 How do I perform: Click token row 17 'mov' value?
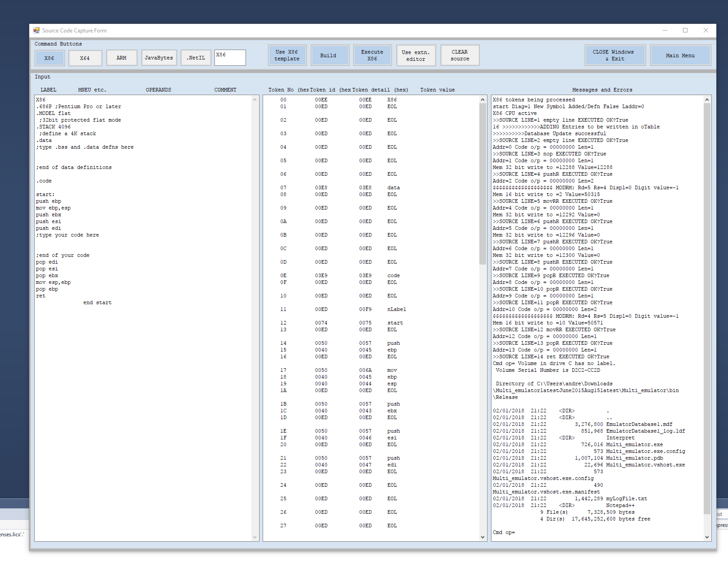click(392, 370)
